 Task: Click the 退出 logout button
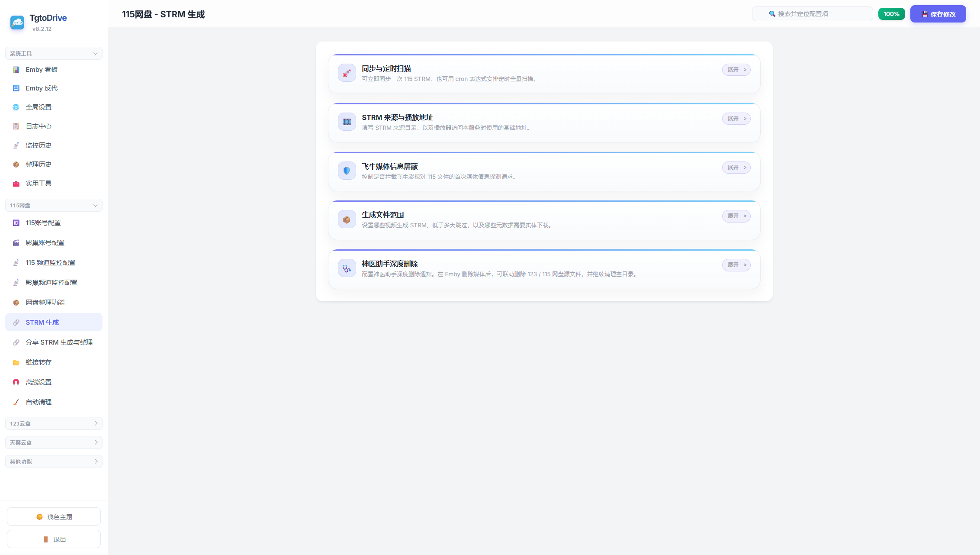pyautogui.click(x=54, y=539)
